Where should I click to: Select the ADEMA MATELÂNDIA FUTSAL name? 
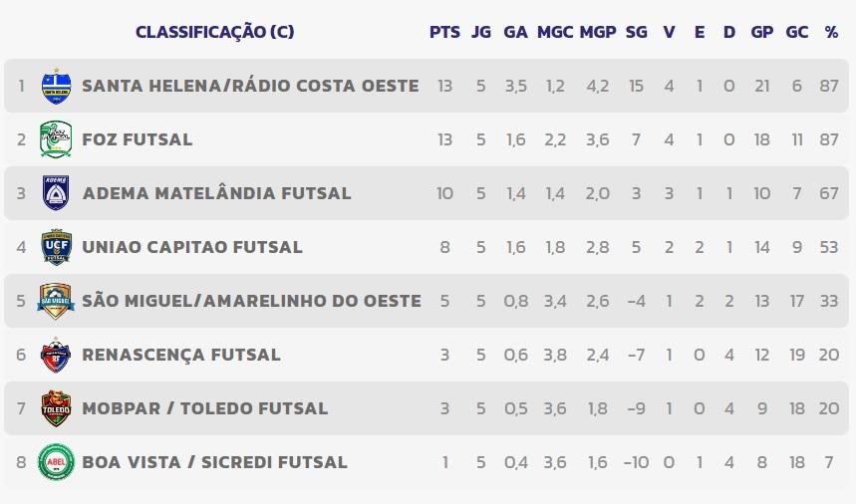pos(216,193)
